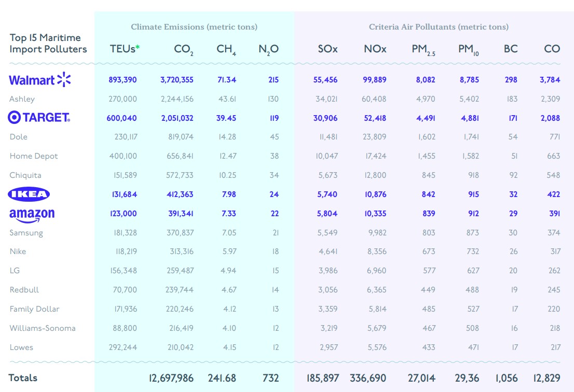Select the LG row label

15,271
